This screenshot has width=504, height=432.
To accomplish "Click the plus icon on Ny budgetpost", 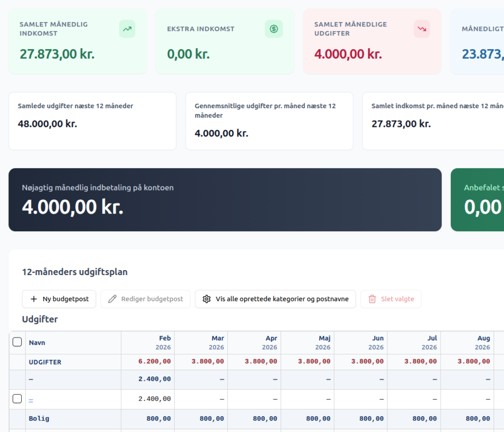I will tap(34, 299).
